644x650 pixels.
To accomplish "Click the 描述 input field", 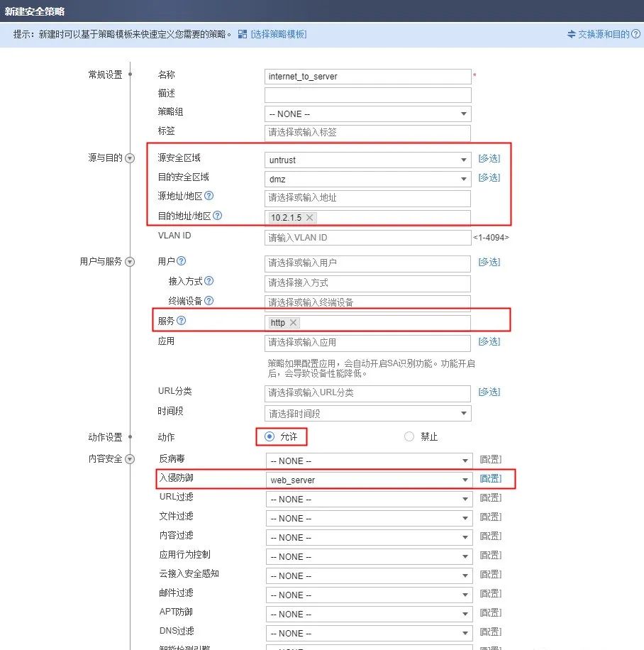I will coord(367,95).
